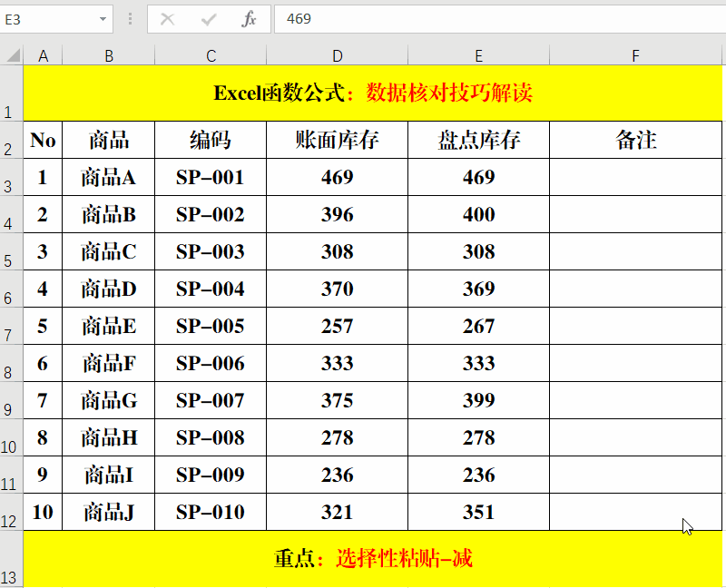
Task: Select cell with value 369
Action: click(479, 289)
